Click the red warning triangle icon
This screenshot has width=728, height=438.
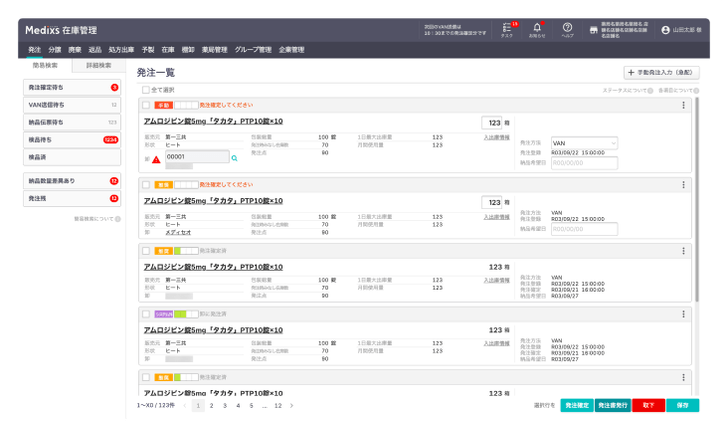tap(156, 160)
